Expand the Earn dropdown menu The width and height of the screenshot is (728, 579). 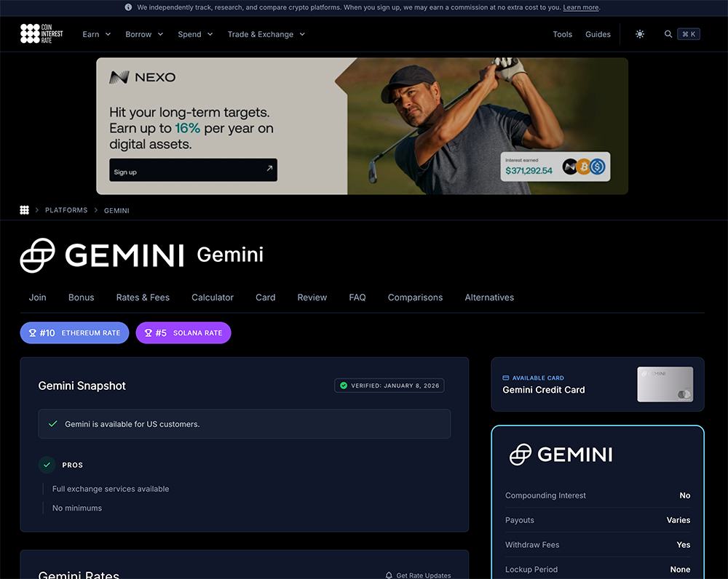[97, 34]
